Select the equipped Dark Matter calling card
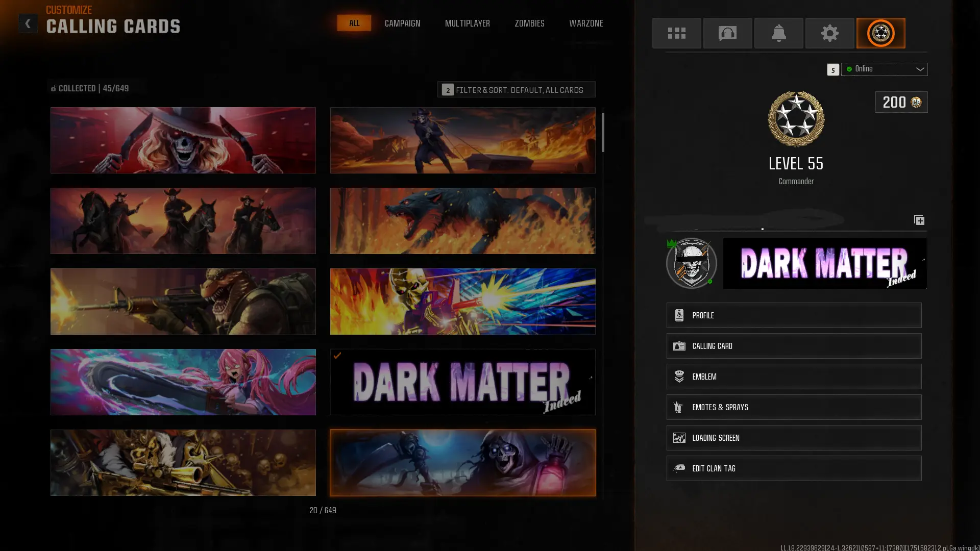Viewport: 980px width, 551px height. click(x=462, y=382)
